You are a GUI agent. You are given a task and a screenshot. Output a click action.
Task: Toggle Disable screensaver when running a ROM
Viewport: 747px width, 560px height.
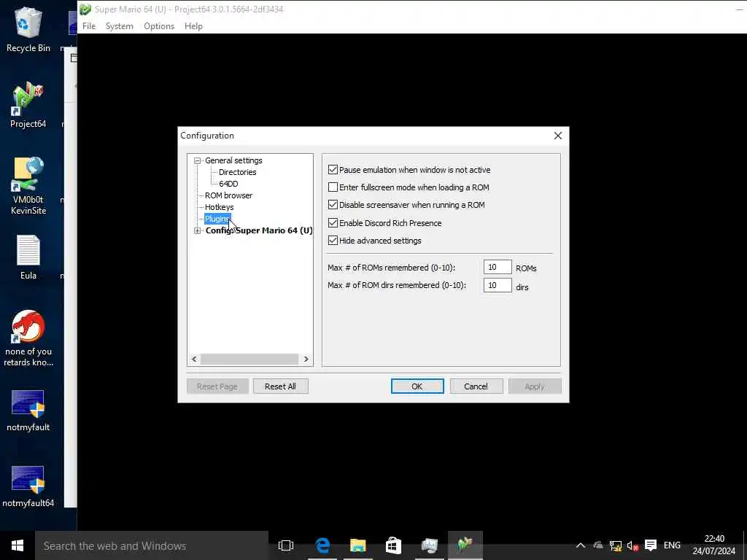point(333,205)
